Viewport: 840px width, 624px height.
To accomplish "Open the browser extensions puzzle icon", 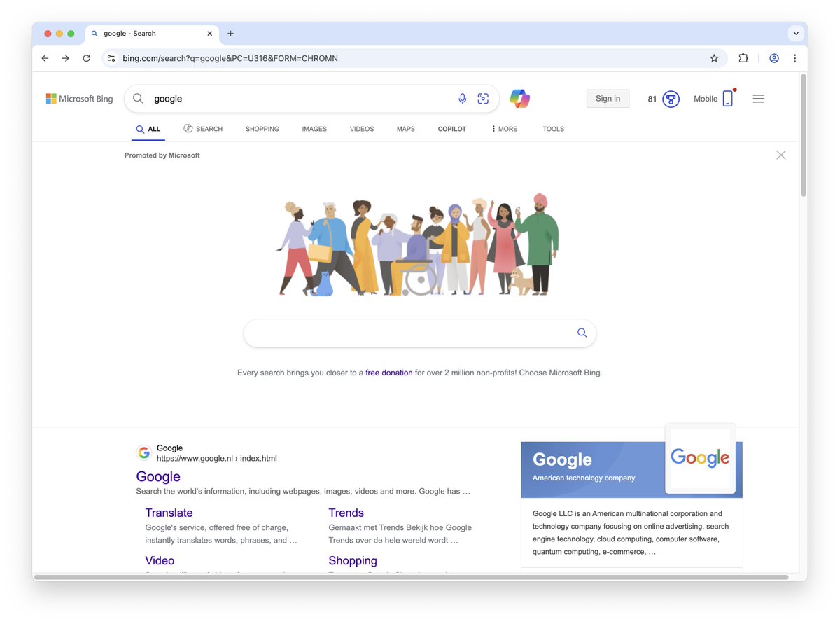I will coord(743,58).
